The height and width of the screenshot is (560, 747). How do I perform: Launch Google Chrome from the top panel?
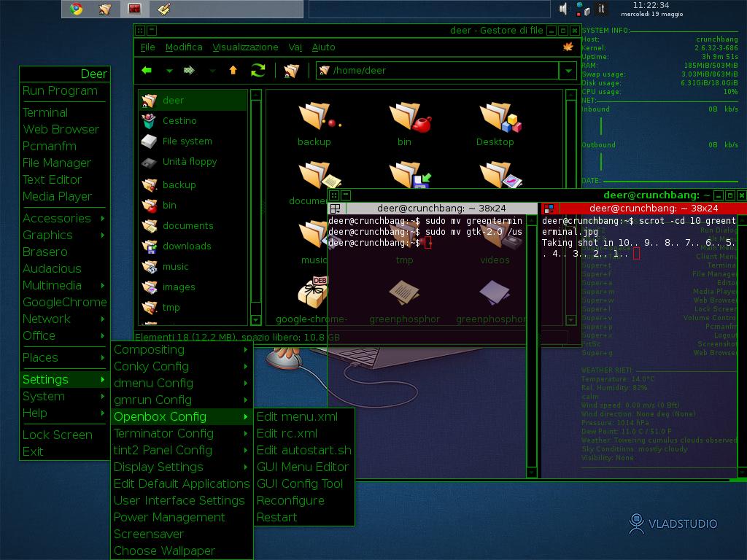(76, 9)
